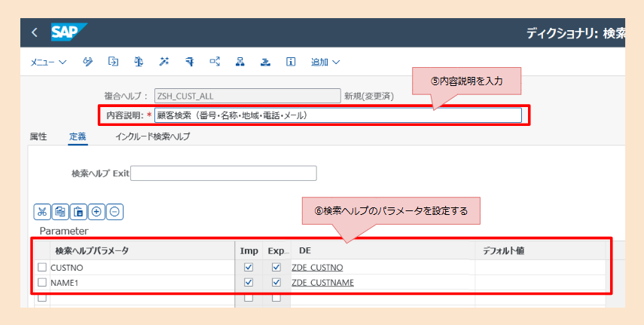Open the メニュー dropdown

pyautogui.click(x=48, y=62)
